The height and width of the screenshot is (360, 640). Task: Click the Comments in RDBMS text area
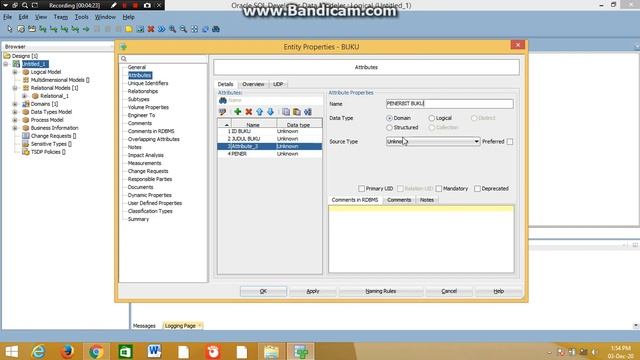[421, 239]
